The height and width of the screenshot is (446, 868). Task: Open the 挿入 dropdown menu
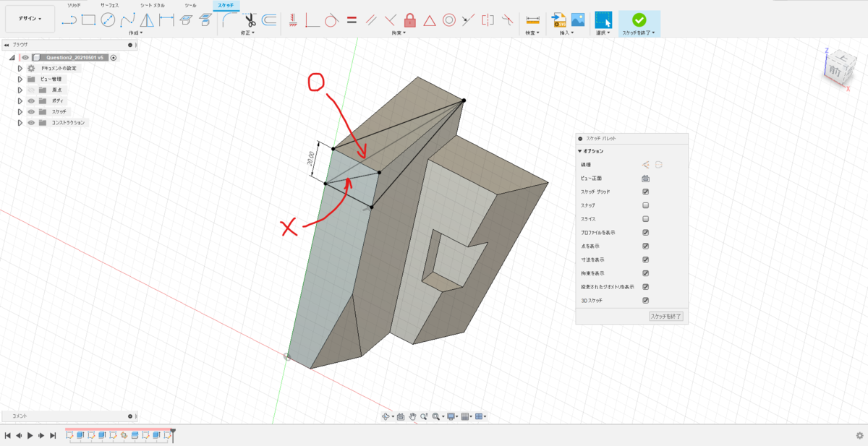click(x=566, y=33)
